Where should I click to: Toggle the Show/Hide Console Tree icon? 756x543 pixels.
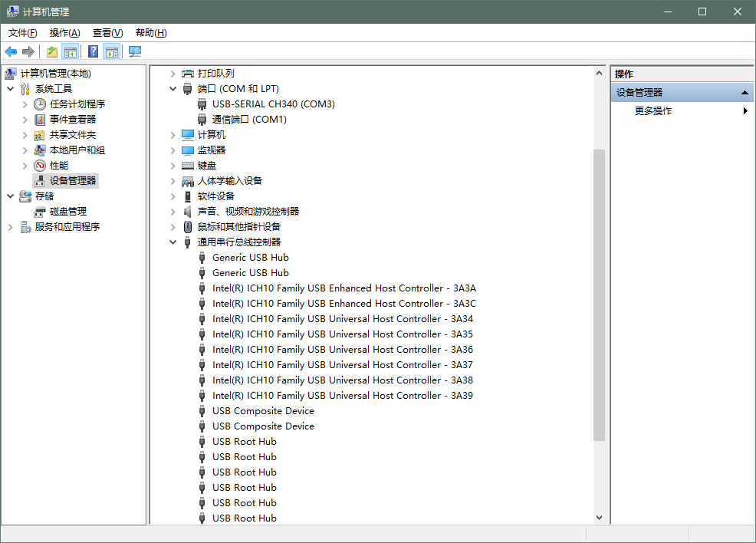[x=71, y=51]
